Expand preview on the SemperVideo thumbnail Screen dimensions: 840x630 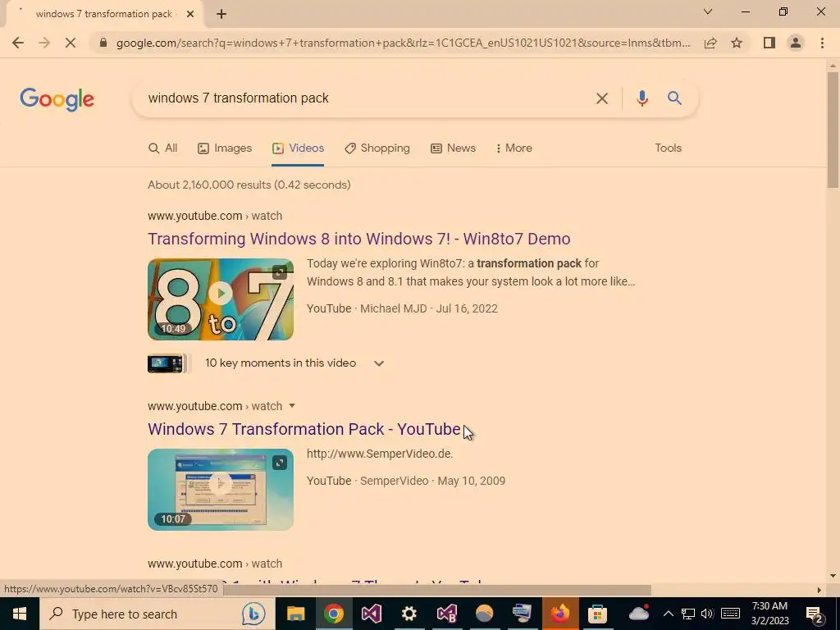[280, 463]
